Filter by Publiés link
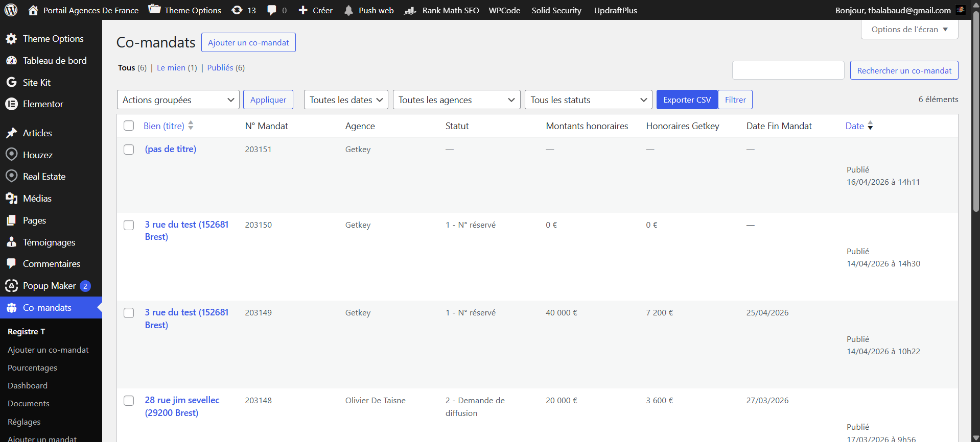The height and width of the screenshot is (442, 980). click(x=220, y=68)
